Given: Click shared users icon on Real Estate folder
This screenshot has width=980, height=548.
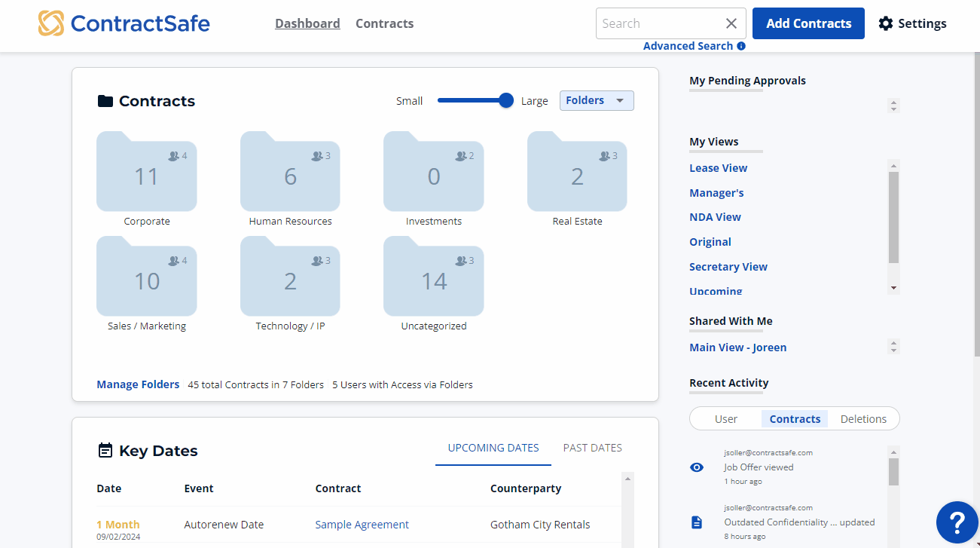Looking at the screenshot, I should pyautogui.click(x=604, y=156).
